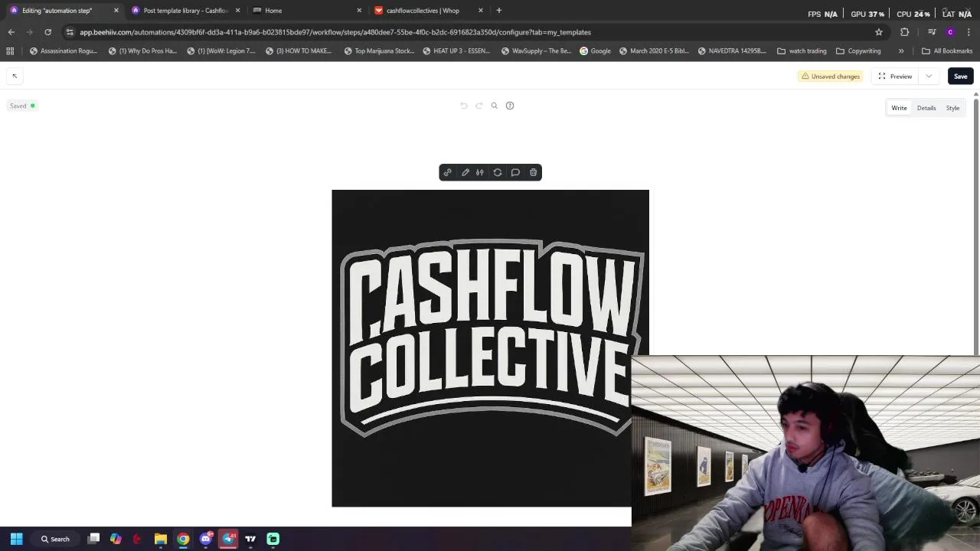Viewport: 980px width, 551px height.
Task: Open the editor search magnifier icon
Action: coord(495,106)
